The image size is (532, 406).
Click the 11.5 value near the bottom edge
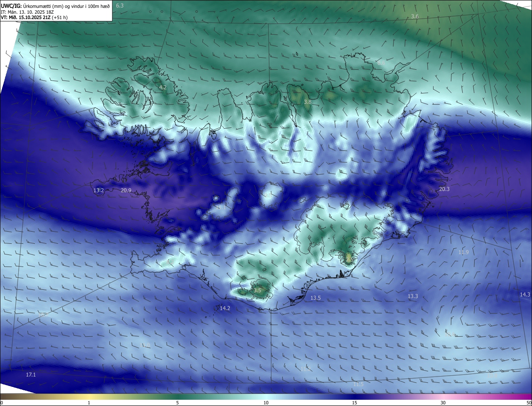click(x=358, y=384)
